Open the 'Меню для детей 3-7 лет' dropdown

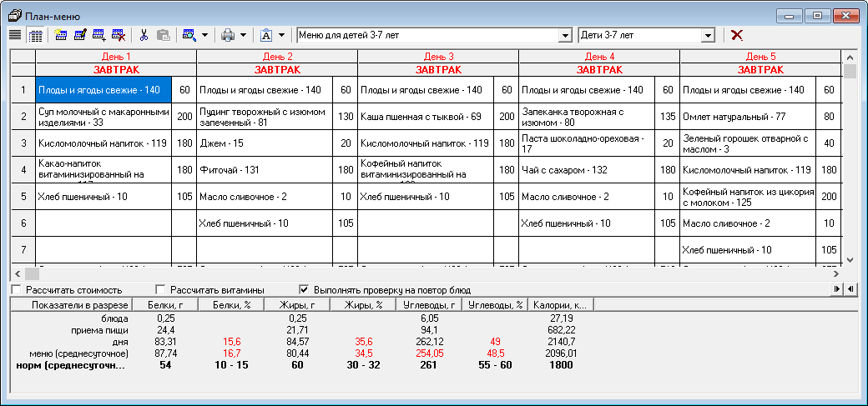click(563, 35)
